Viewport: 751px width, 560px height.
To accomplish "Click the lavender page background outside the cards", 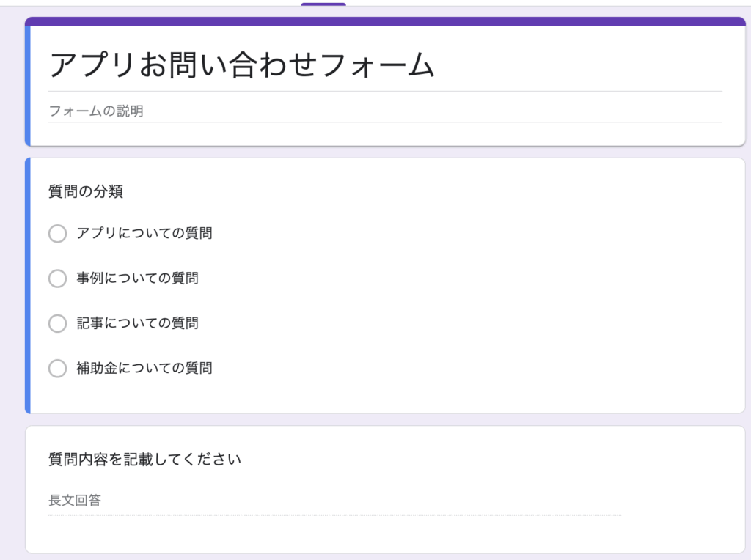I will 12,293.
